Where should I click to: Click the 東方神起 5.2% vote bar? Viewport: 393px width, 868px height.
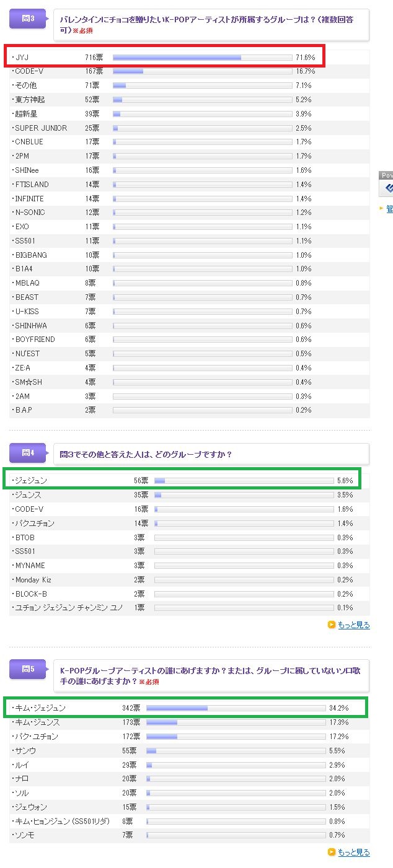(x=202, y=100)
